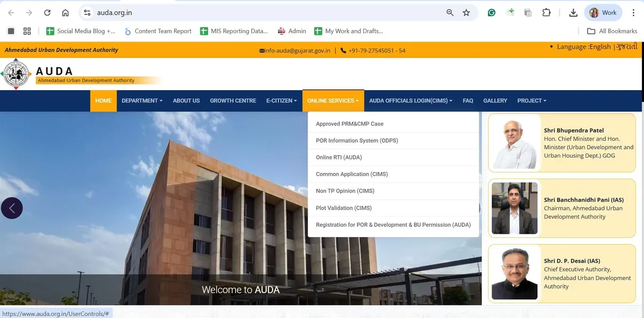This screenshot has width=644, height=318.
Task: Click the Home navigation button
Action: (103, 101)
